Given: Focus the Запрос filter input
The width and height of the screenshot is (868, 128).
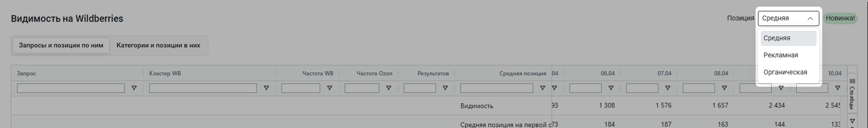Looking at the screenshot, I should coord(71,88).
